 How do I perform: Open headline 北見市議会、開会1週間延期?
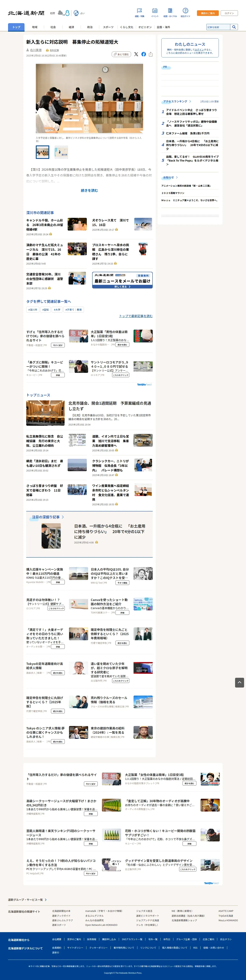tap(110, 406)
